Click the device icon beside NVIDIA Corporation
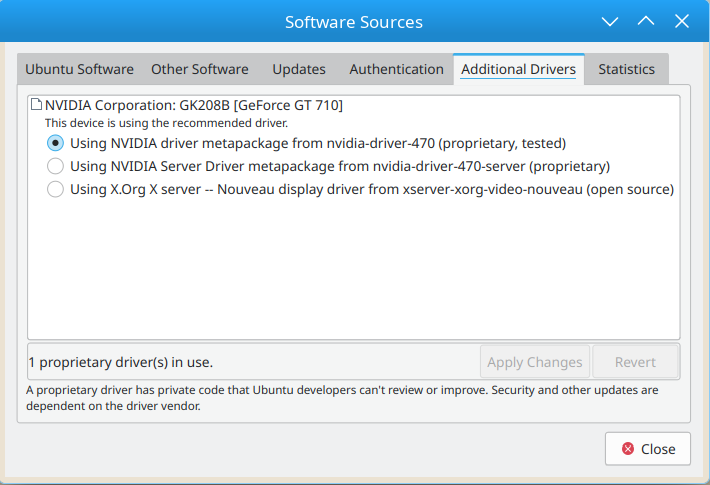The image size is (710, 485). [36, 104]
